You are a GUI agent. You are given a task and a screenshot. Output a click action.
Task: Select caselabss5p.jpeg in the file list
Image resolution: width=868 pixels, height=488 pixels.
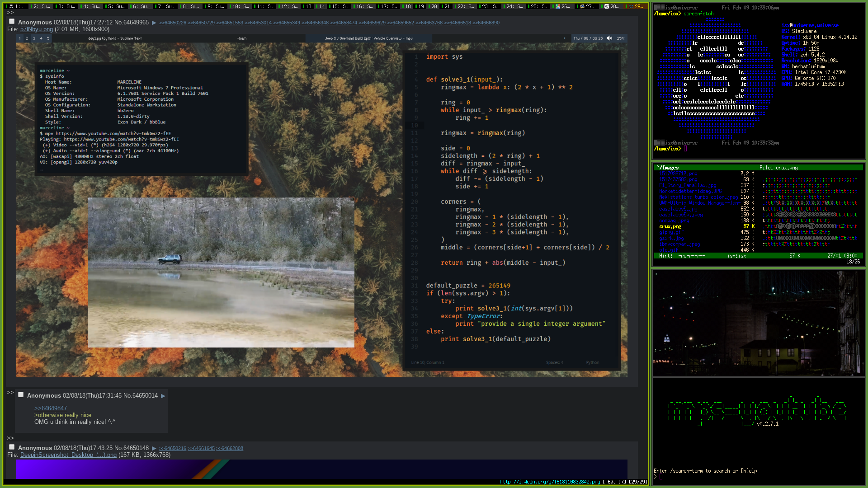point(681,215)
